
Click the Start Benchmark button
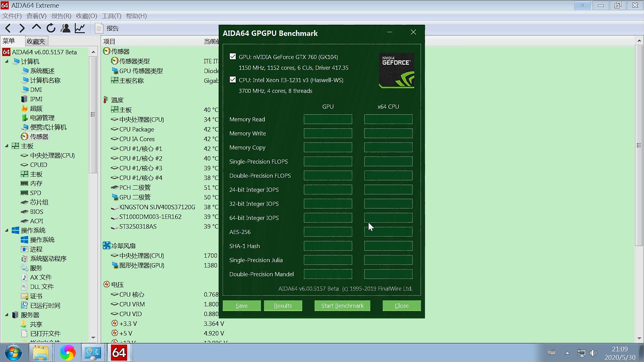point(342,306)
